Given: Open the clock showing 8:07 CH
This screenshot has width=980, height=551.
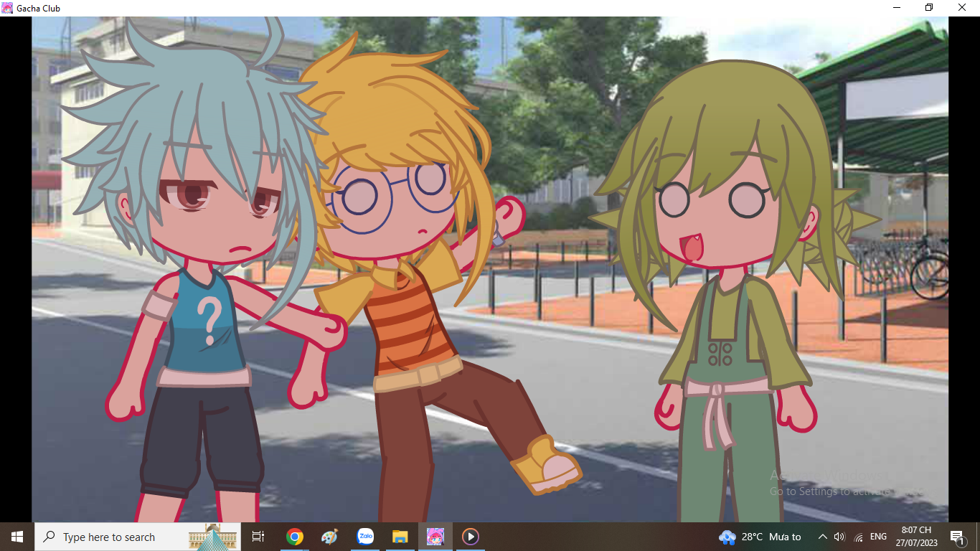Looking at the screenshot, I should [916, 537].
